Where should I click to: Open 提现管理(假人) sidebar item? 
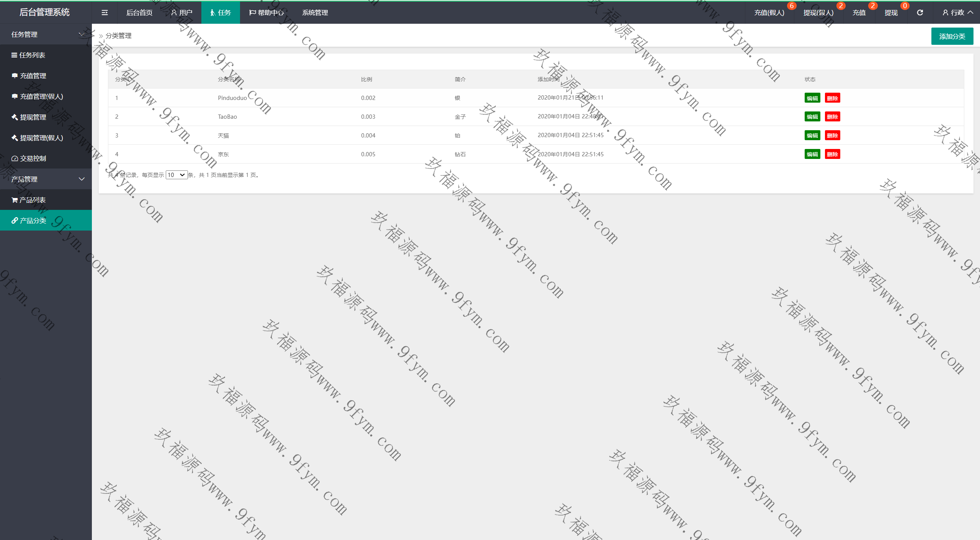[41, 138]
